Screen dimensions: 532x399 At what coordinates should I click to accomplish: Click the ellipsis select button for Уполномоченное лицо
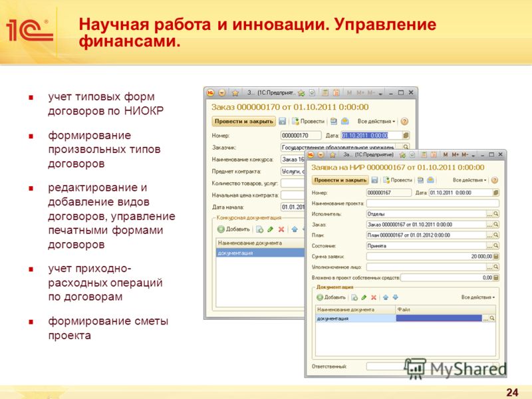[489, 267]
